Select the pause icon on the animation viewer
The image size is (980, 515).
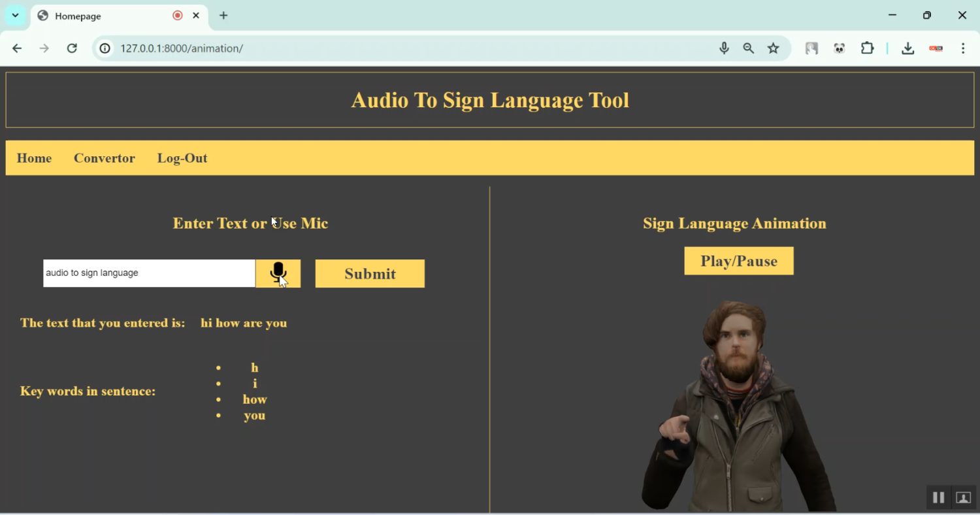(x=938, y=497)
